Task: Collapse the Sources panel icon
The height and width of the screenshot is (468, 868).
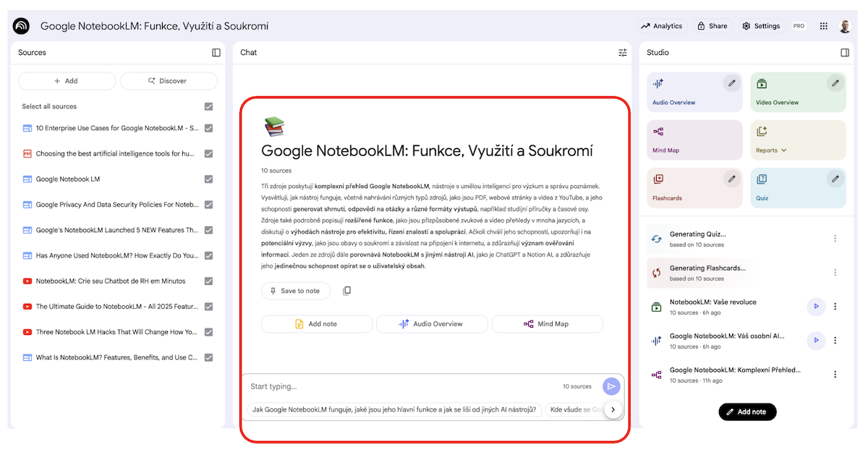Action: (216, 53)
